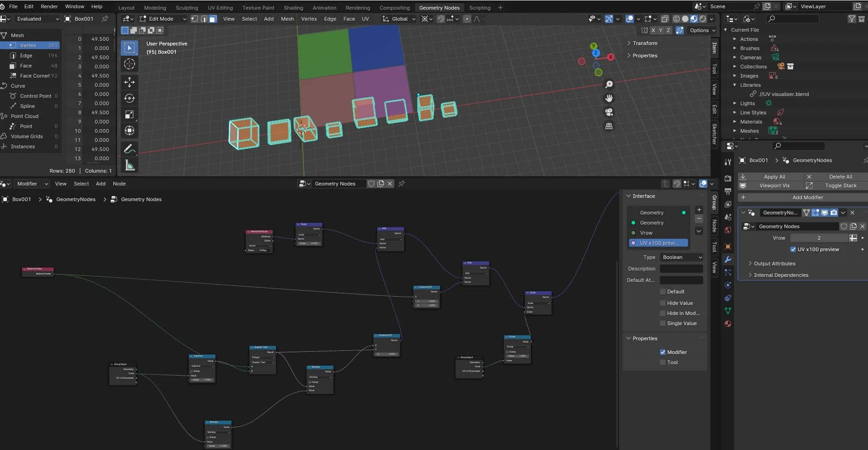This screenshot has width=868, height=450.
Task: Expand the Output Attributes section
Action: [x=774, y=264]
